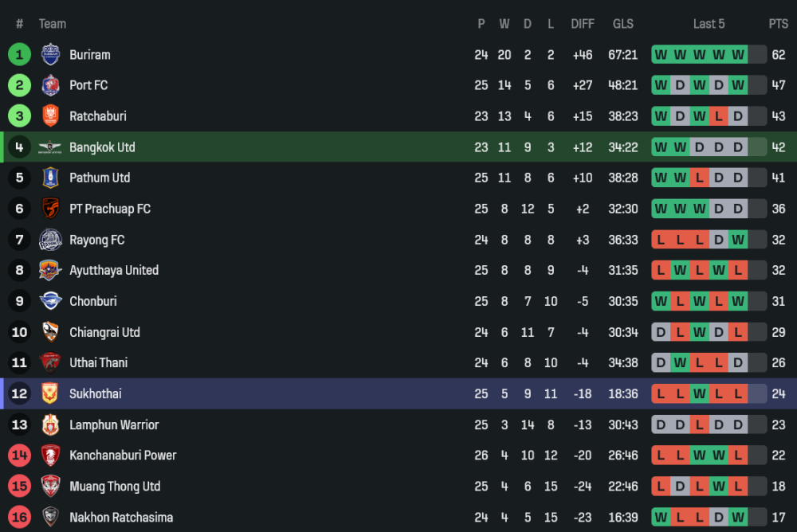Open the Muang Thong Utd crest
Image resolution: width=797 pixels, height=532 pixels.
coord(50,486)
